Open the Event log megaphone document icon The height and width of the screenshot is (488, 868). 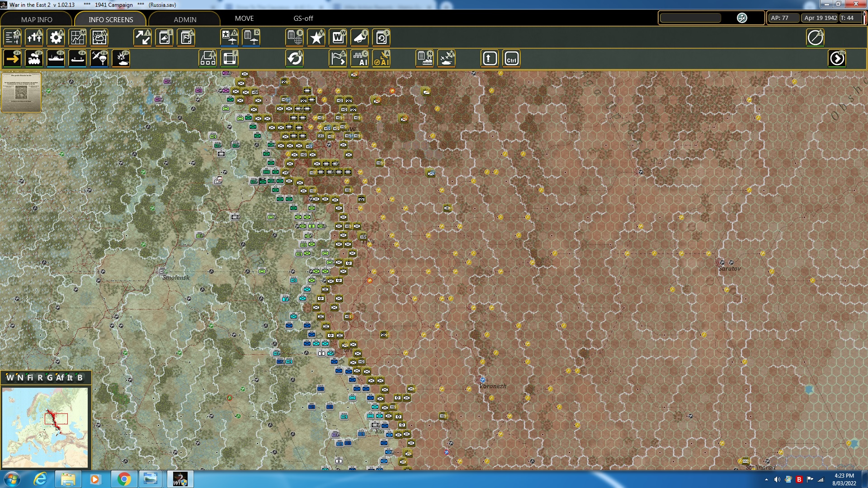point(164,38)
